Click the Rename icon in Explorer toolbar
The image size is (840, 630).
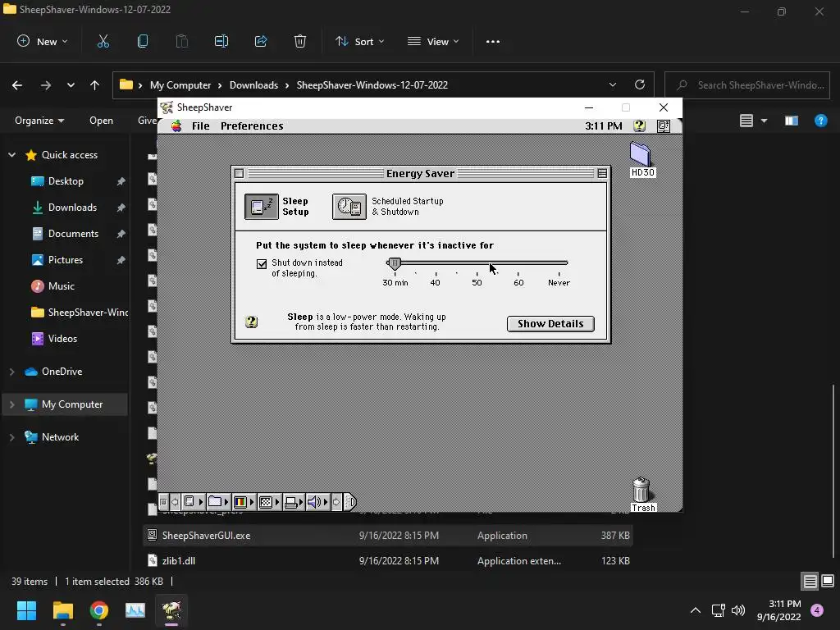[221, 41]
